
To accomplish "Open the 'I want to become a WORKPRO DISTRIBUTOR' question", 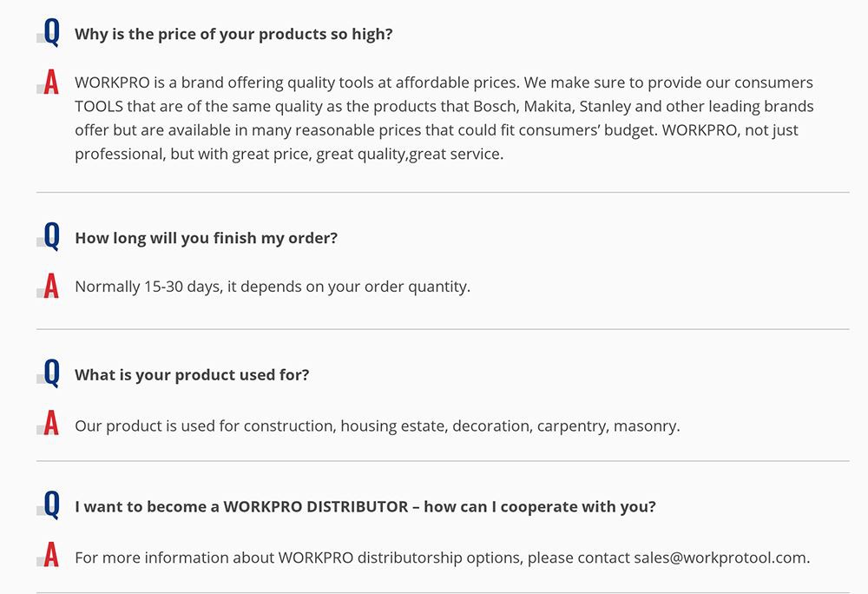I will [x=365, y=506].
